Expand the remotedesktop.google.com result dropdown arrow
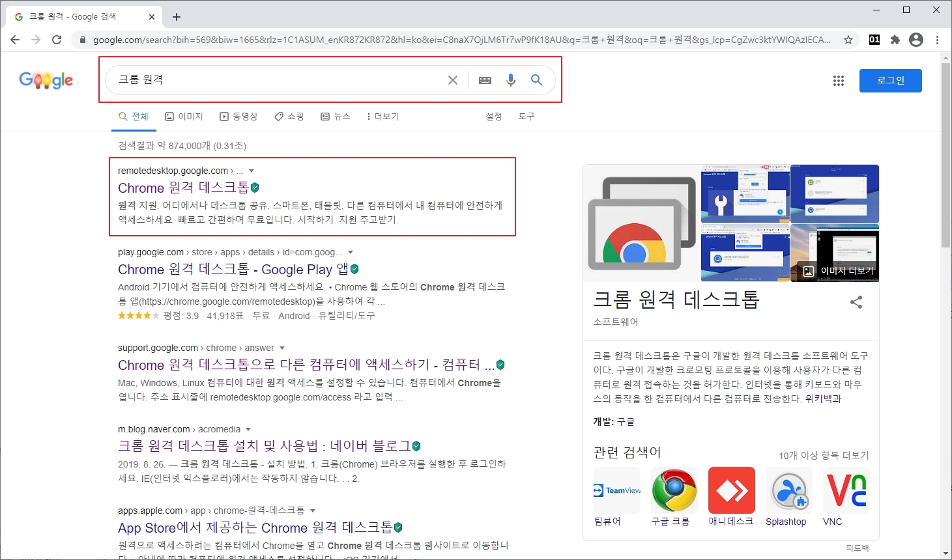Viewport: 952px width, 560px height. coord(252,171)
